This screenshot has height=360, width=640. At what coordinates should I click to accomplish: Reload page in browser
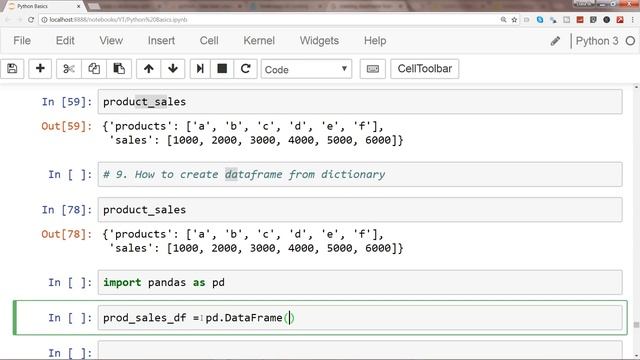[31, 20]
